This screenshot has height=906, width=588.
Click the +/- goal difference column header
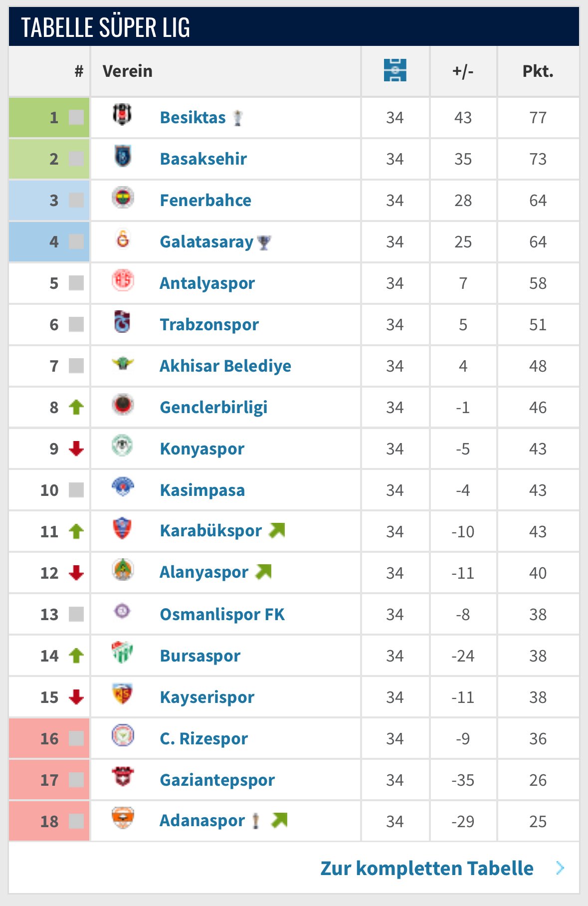click(463, 71)
